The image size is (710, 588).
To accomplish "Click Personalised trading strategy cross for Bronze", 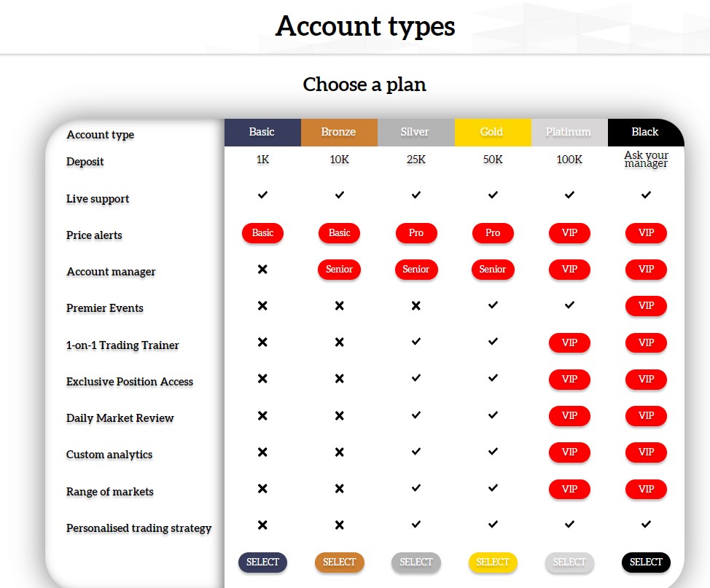I will [x=339, y=525].
